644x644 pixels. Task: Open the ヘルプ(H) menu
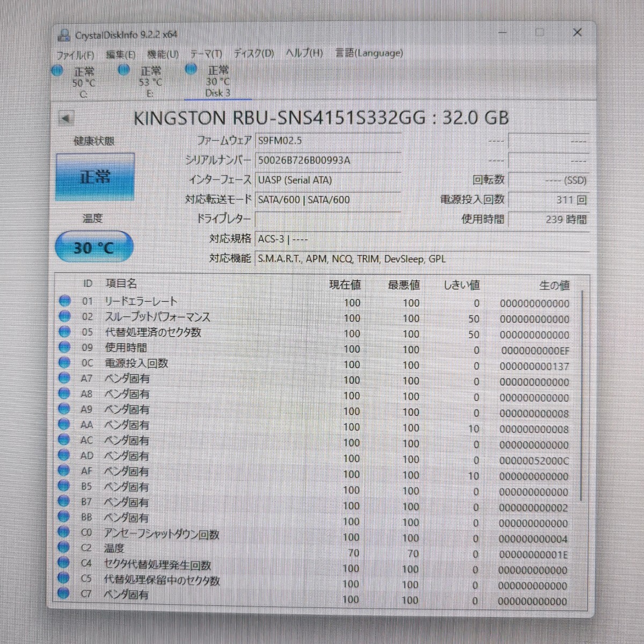(304, 53)
